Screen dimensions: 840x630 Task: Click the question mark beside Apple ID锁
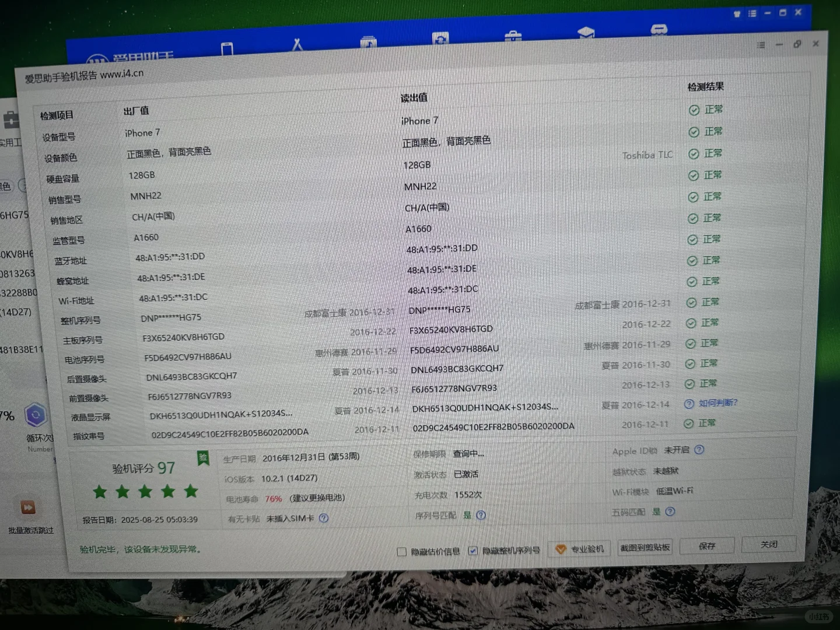[698, 450]
